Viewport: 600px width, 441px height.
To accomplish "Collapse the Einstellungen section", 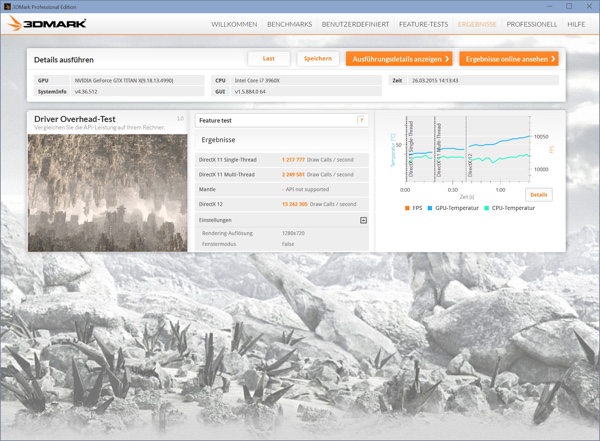I will click(x=363, y=220).
